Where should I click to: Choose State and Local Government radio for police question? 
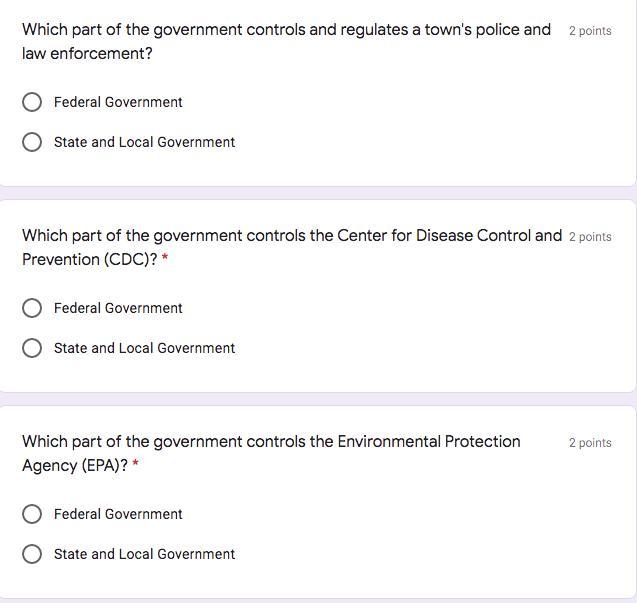[32, 142]
